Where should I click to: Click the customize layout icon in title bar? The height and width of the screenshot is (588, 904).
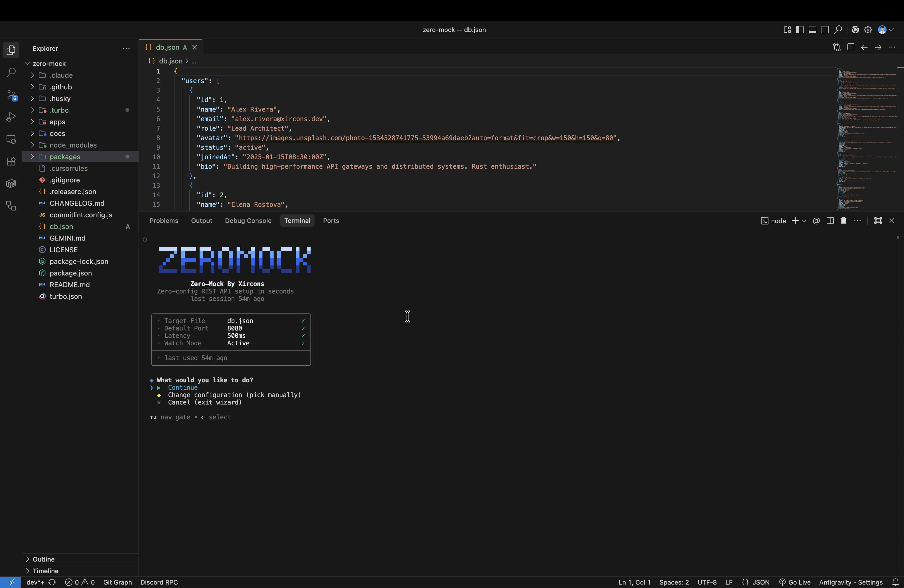tap(787, 30)
